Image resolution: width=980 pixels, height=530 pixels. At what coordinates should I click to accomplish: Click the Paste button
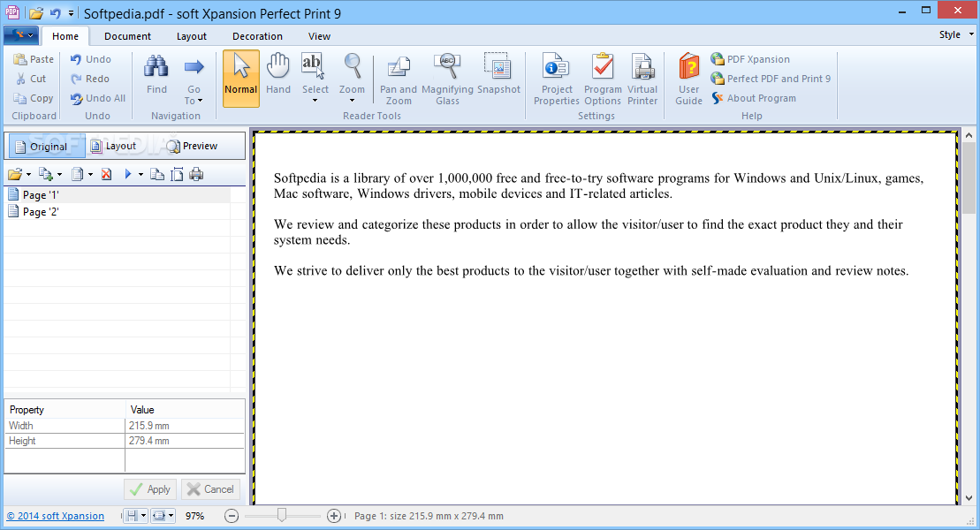point(34,59)
